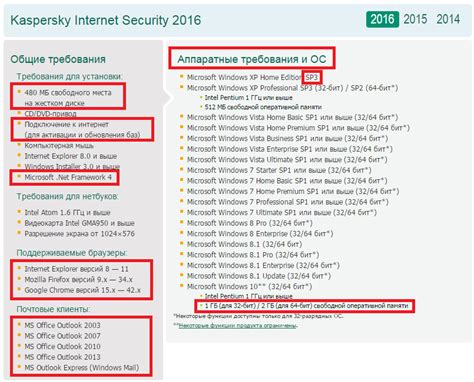474x382 pixels.
Task: Select '480 МБ свободного места' line
Action: coord(68,93)
